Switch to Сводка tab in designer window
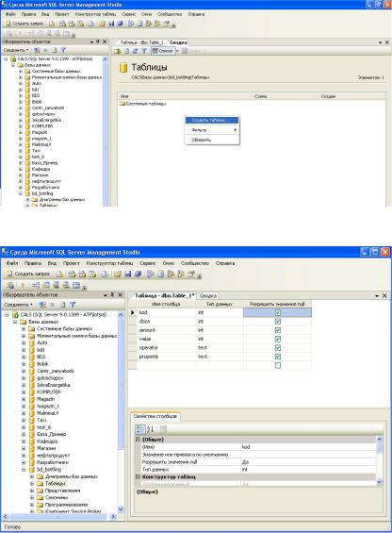 pyautogui.click(x=208, y=295)
